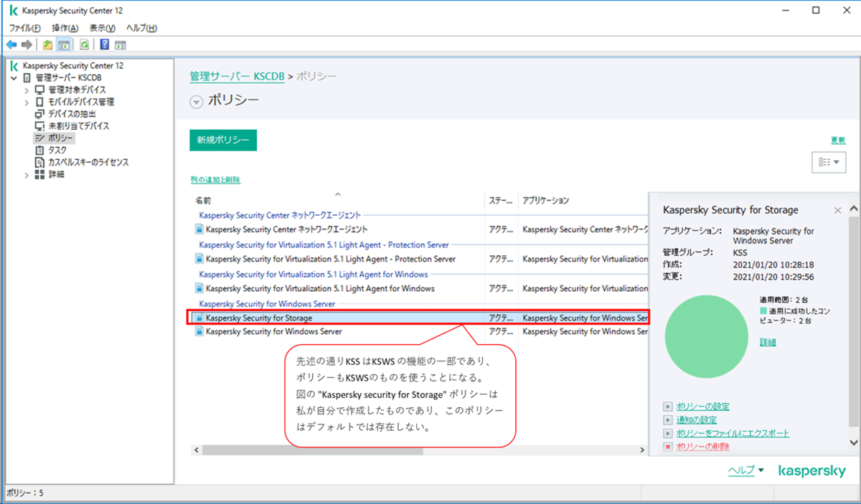This screenshot has height=504, width=861.
Task: Click the grid icon for 詳細 node
Action: [x=40, y=175]
